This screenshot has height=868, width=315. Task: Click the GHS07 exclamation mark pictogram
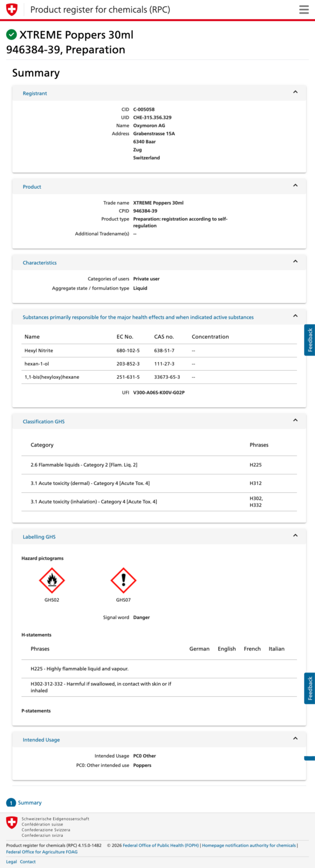(x=123, y=580)
